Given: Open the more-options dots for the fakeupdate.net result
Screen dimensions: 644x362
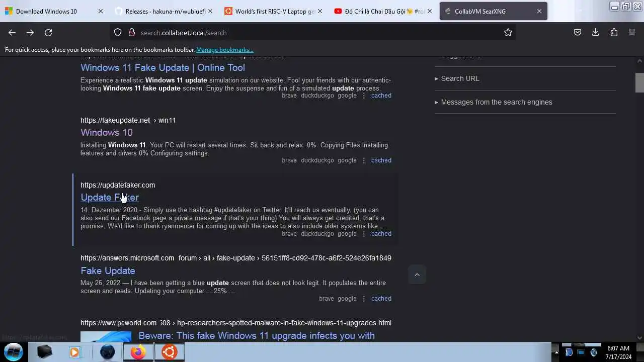Looking at the screenshot, I should coord(364,160).
